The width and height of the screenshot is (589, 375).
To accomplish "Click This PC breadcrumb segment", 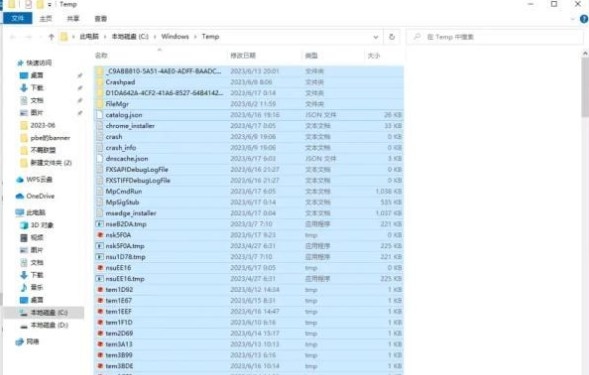I will [89, 36].
